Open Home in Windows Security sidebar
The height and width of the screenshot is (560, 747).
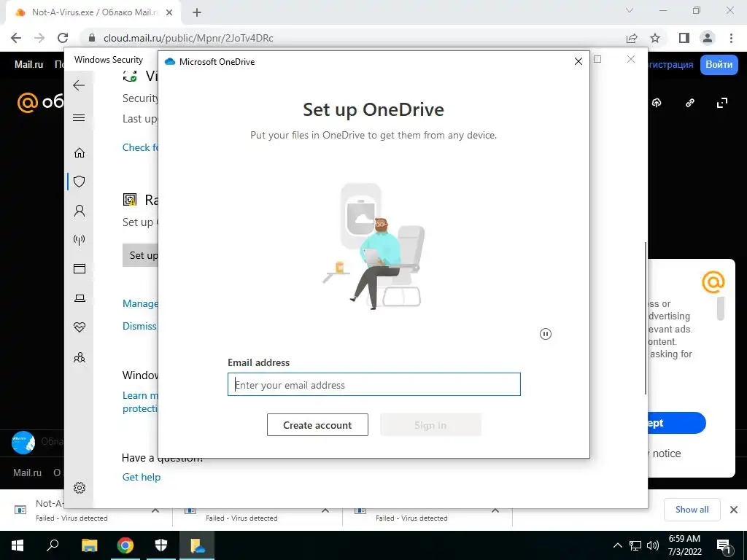click(x=79, y=153)
